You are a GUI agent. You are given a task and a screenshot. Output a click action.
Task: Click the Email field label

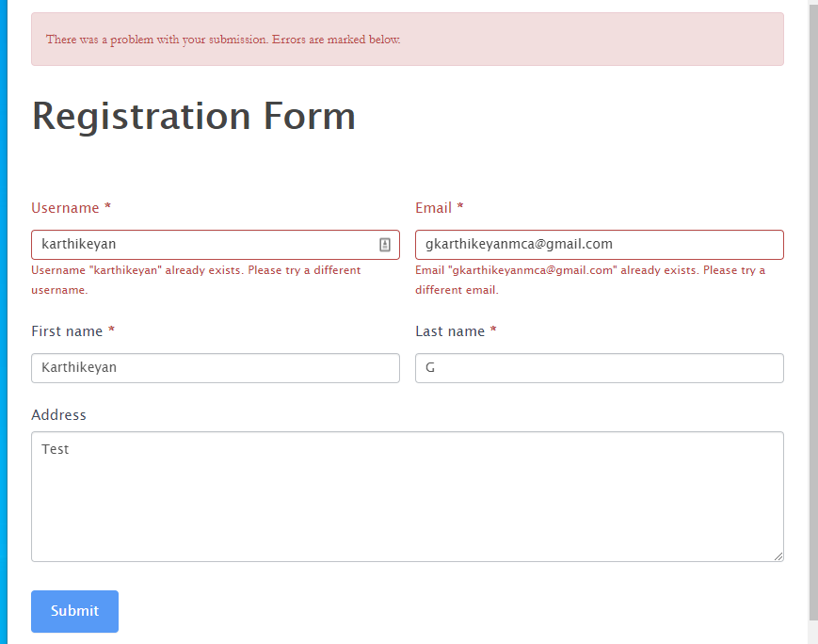pyautogui.click(x=434, y=208)
